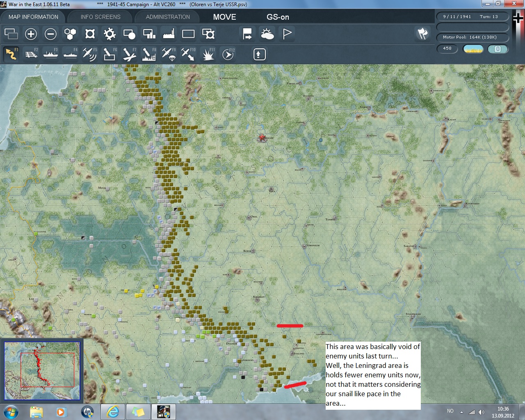The image size is (525, 420).
Task: Click the Minsk city label on the map
Action: click(x=102, y=187)
